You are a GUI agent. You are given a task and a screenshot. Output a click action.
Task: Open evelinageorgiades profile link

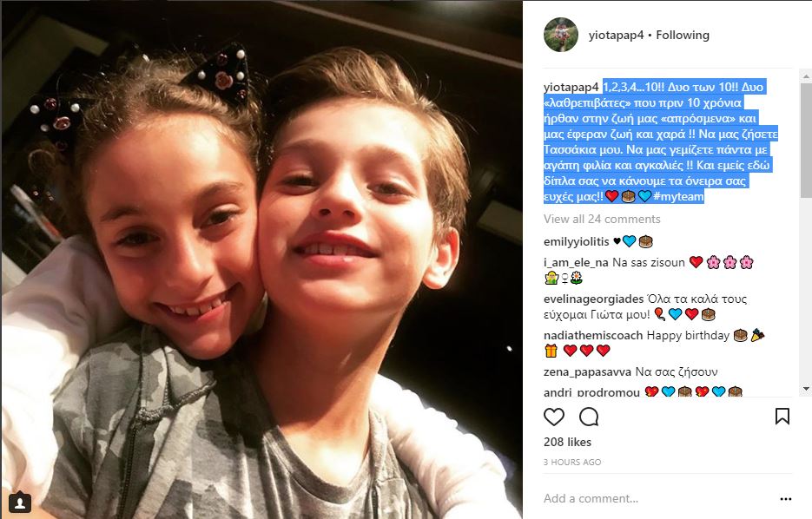click(593, 299)
